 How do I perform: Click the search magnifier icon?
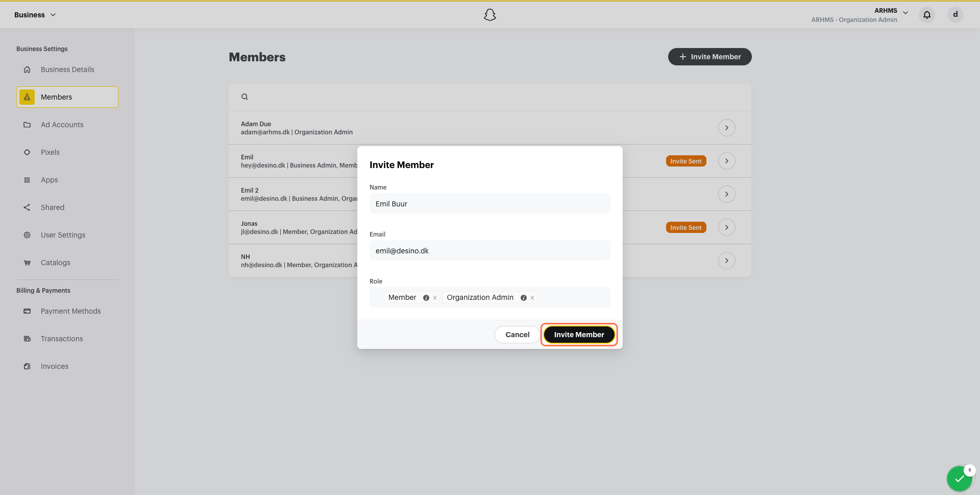(244, 97)
